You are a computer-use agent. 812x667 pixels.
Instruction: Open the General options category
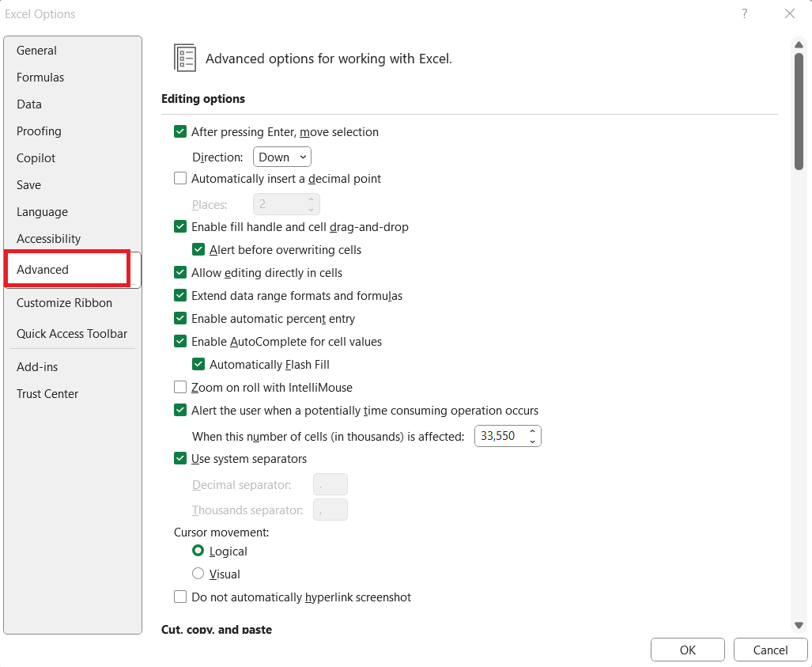point(36,51)
